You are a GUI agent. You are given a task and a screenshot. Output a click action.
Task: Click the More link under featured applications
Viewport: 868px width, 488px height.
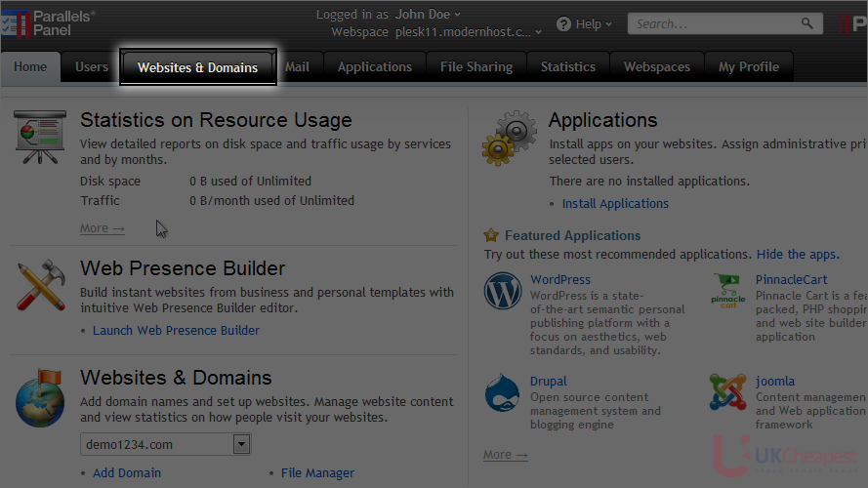[506, 455]
